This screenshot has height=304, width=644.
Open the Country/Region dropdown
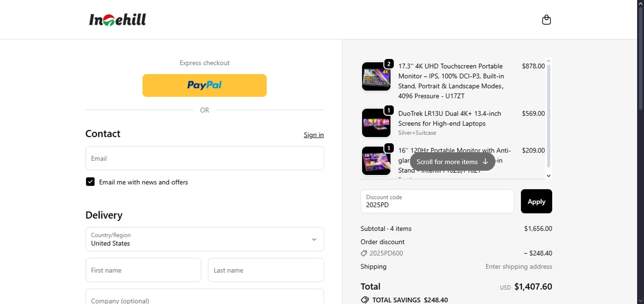(205, 239)
